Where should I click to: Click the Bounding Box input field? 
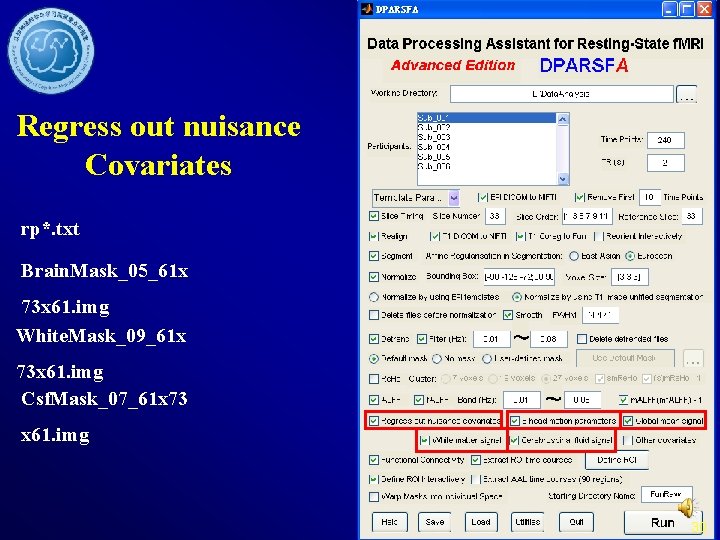pos(519,277)
